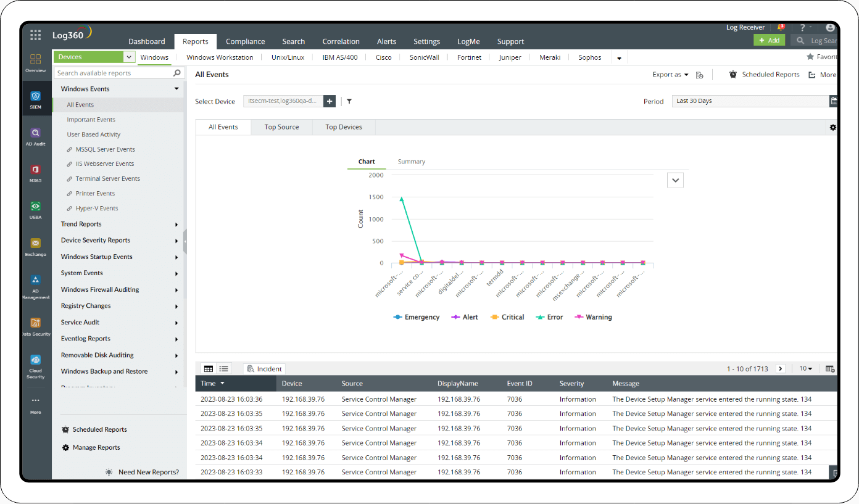Sort the table by Time column
Viewport: 859px width, 504px height.
click(x=212, y=384)
